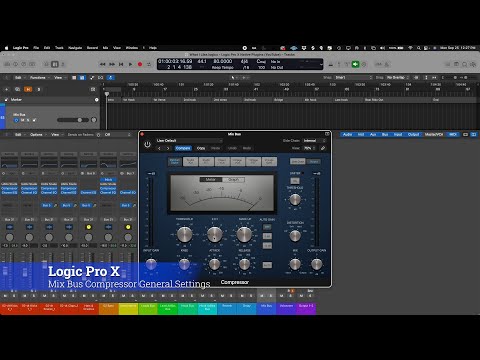This screenshot has height=360, width=480.
Task: Click the add track plus button
Action: pos(6,89)
